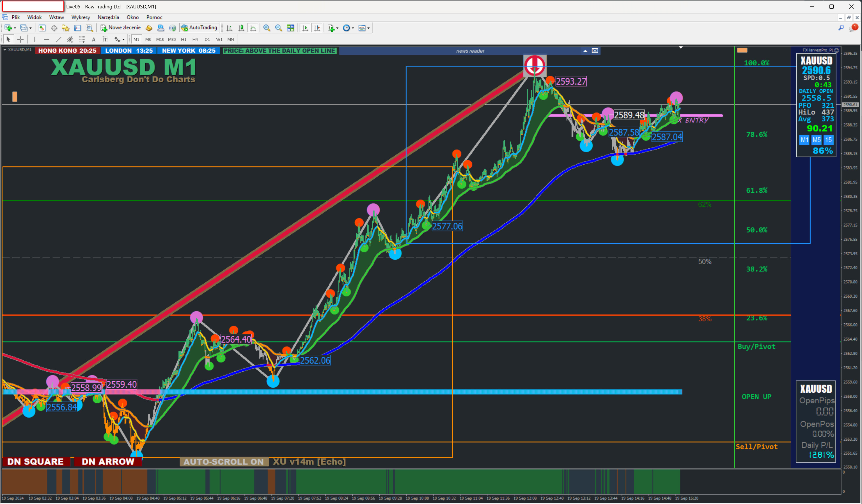Click the Nowe zlecenie button

click(x=121, y=28)
